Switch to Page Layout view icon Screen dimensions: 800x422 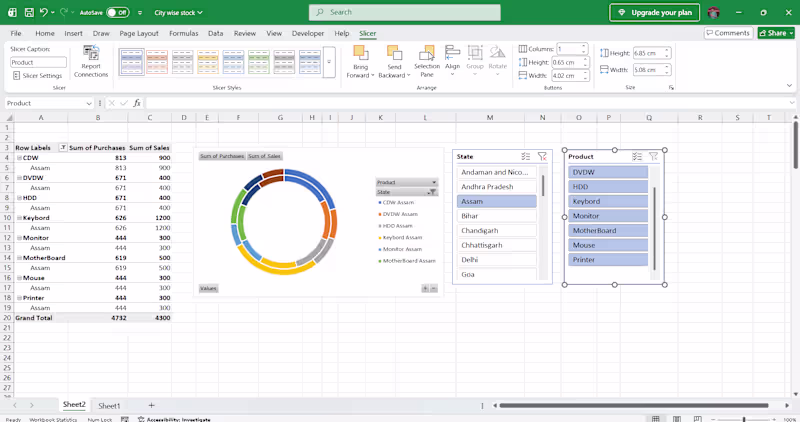click(677, 419)
